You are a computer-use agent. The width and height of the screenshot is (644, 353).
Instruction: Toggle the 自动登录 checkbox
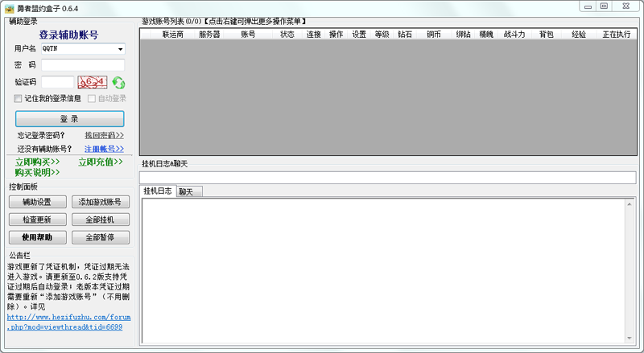click(x=92, y=99)
